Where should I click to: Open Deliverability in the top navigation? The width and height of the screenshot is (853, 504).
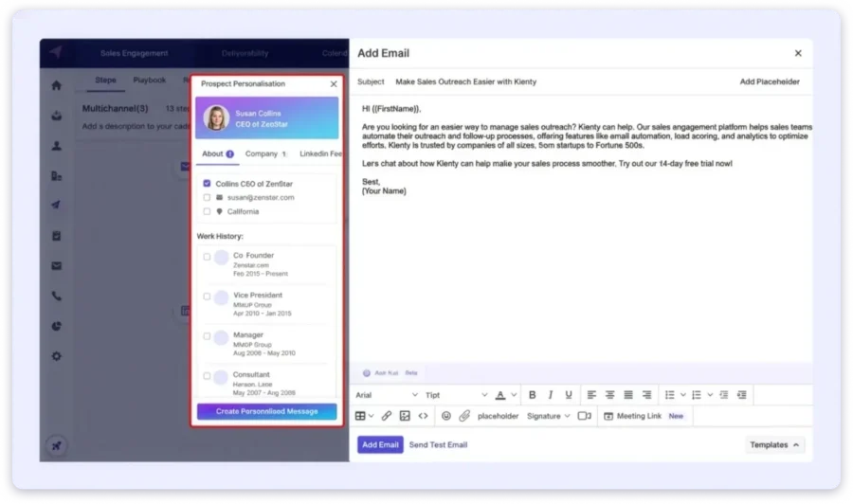pyautogui.click(x=245, y=53)
